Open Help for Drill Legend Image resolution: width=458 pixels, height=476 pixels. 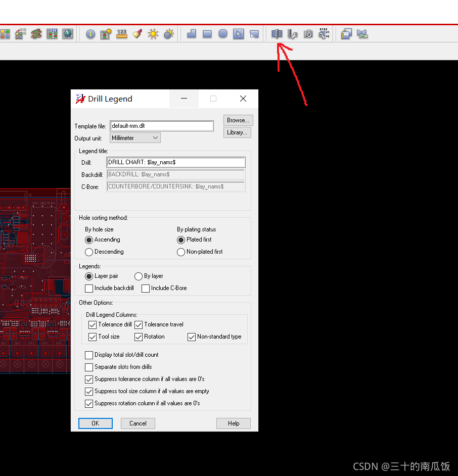[234, 423]
